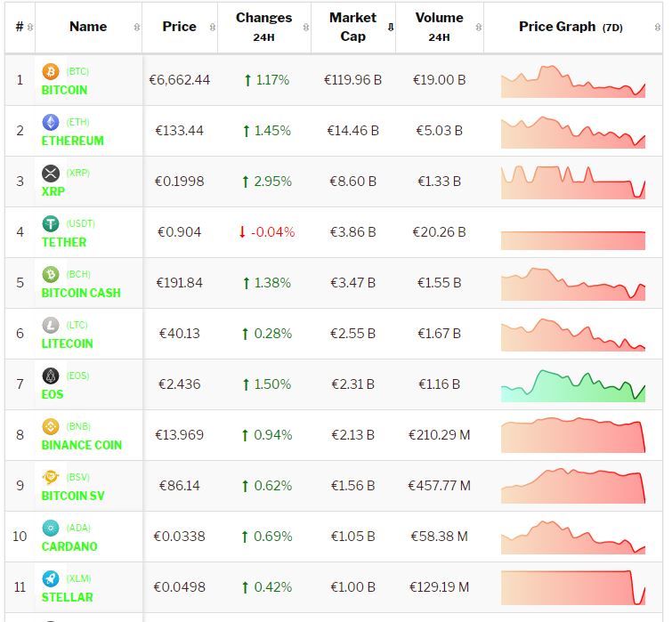Screen dimensions: 672x622
Task: Open the LITECOIN name link
Action: point(67,343)
